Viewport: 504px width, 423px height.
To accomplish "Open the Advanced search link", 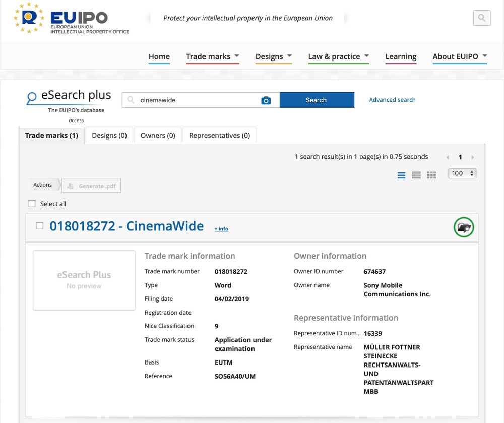I will tap(392, 100).
